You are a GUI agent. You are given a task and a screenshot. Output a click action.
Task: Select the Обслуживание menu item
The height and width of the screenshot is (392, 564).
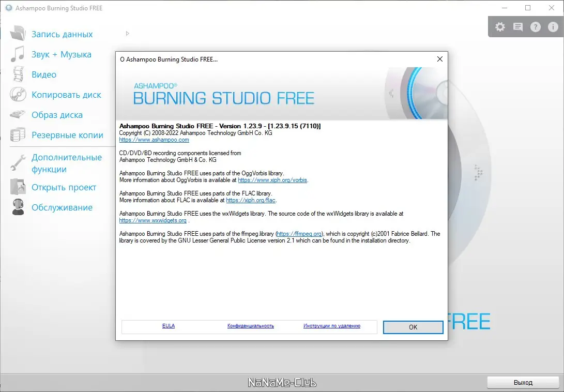click(62, 207)
